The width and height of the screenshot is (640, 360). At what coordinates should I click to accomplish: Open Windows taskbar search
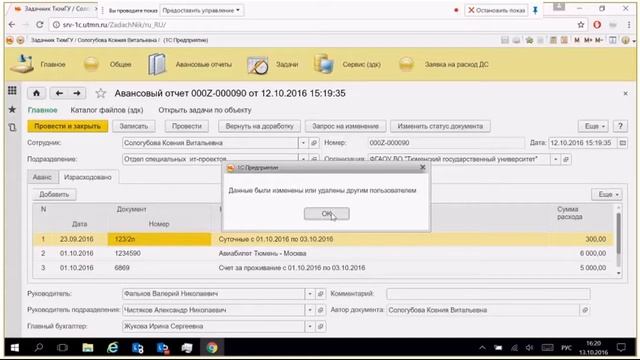[39, 348]
